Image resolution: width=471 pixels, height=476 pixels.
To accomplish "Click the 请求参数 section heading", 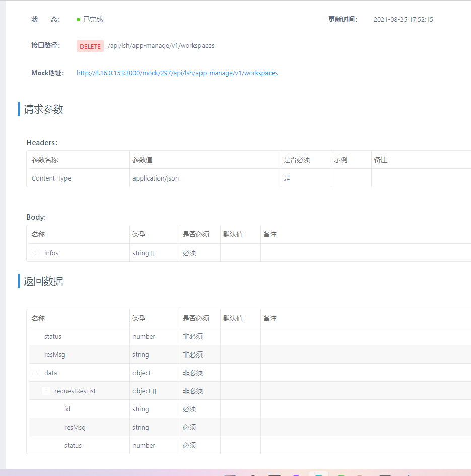I will (43, 109).
